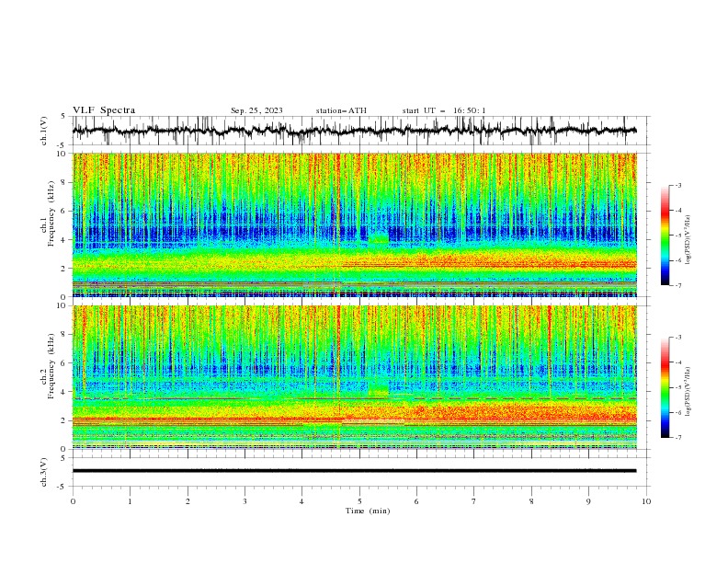Select the date text "Sep. 25, 2023"

(256, 110)
